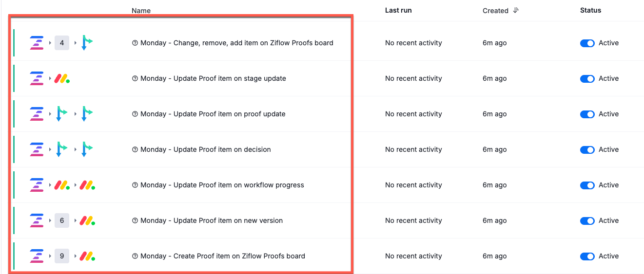Open 'Monday - Update Proof item on new version'
The height and width of the screenshot is (274, 644).
[212, 220]
